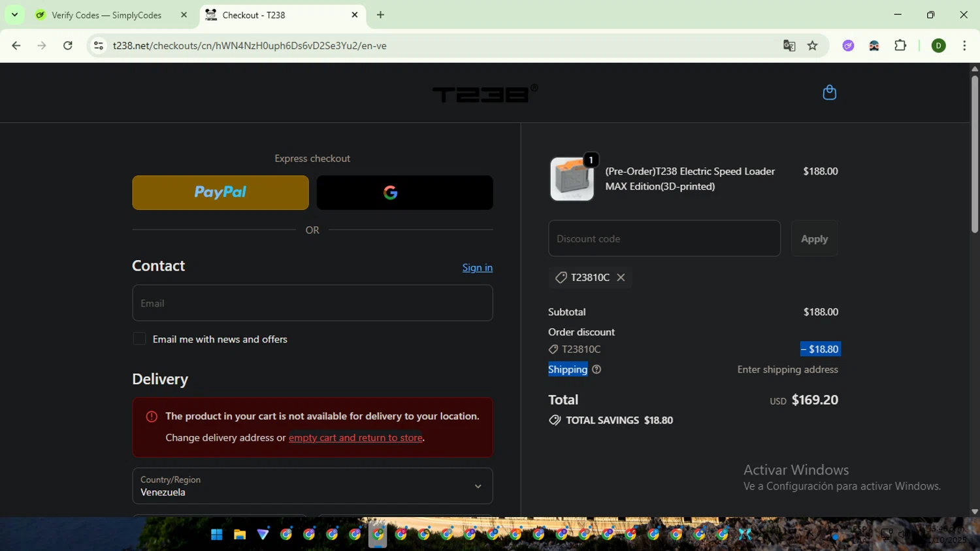Screen dimensions: 980x551
Task: Click the Subtotal $188.00 value
Action: click(821, 312)
